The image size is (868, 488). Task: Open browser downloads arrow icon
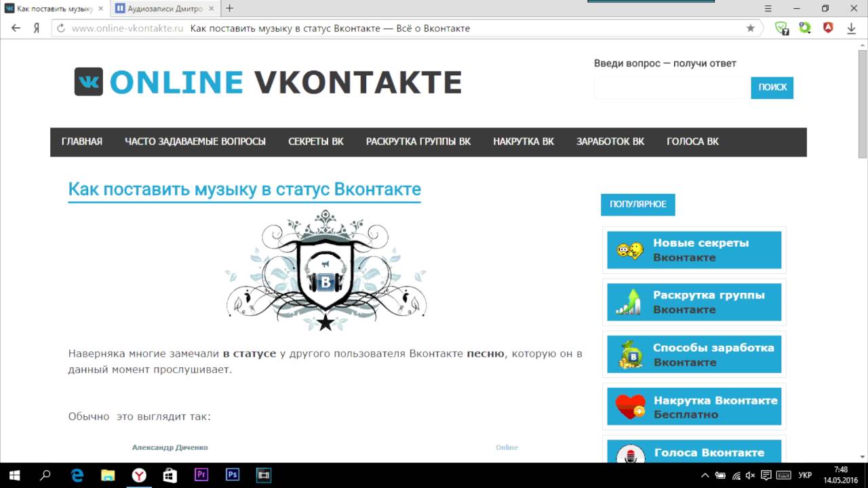point(852,28)
